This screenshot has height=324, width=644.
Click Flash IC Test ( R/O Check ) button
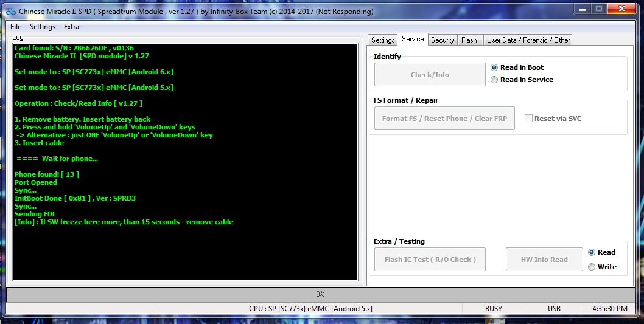point(430,259)
